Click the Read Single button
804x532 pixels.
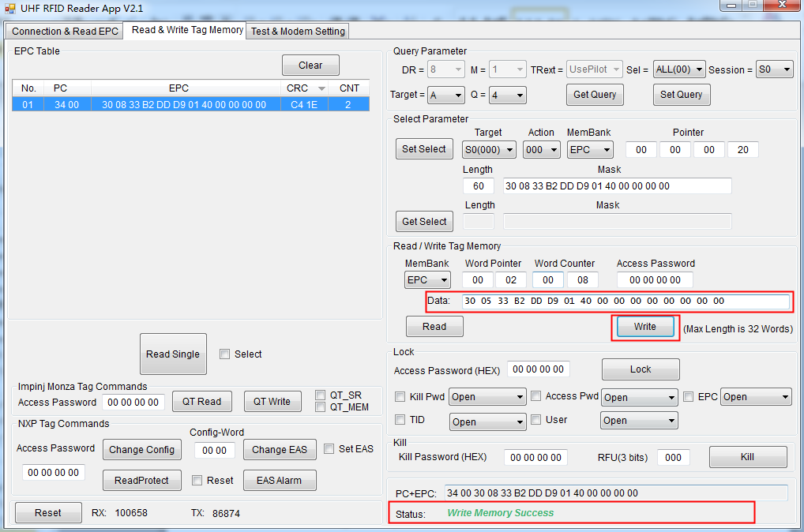(173, 354)
